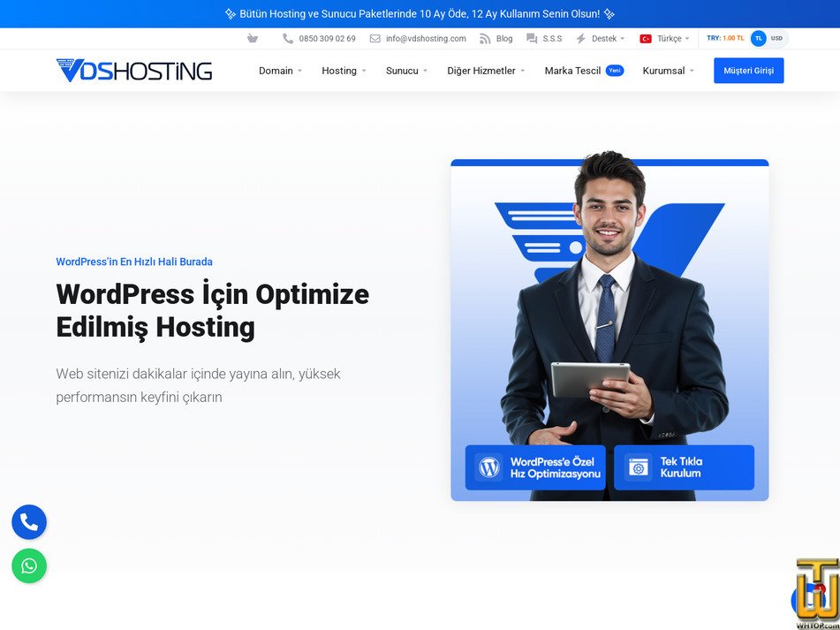Click the Yeni badge next to Marka Tescil
This screenshot has width=840, height=630.
[615, 70]
